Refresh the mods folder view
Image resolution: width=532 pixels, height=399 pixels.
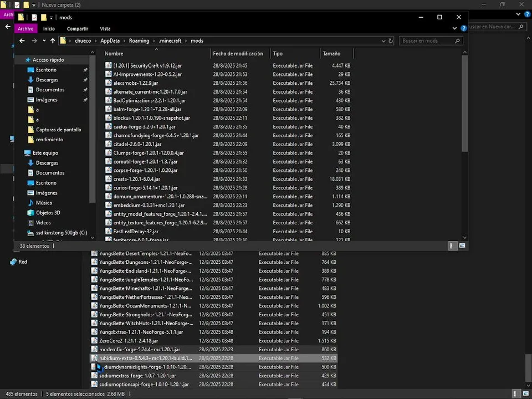391,40
